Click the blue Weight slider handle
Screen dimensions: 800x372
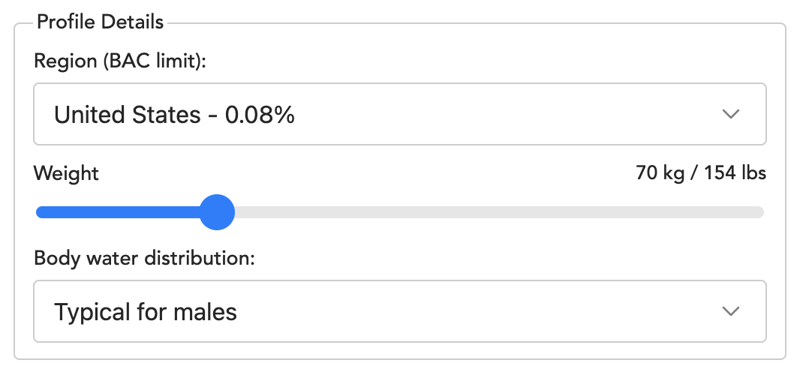217,212
